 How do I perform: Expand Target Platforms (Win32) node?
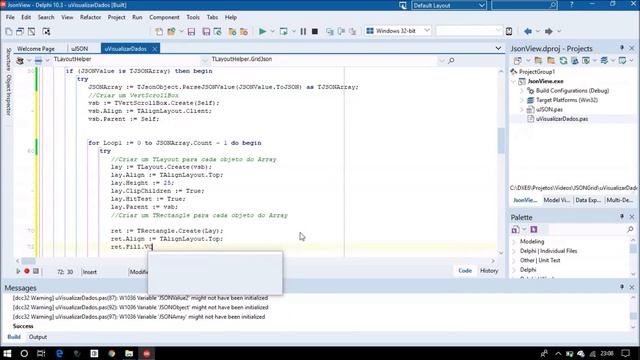521,100
